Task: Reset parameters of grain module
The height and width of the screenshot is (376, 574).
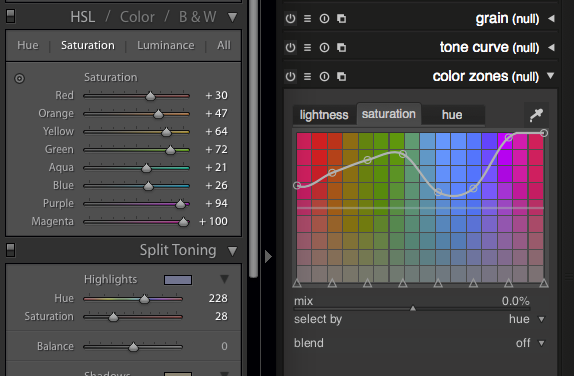Action: [x=324, y=18]
